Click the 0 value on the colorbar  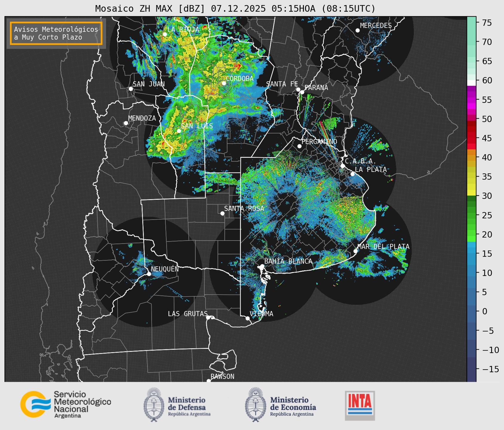point(485,311)
